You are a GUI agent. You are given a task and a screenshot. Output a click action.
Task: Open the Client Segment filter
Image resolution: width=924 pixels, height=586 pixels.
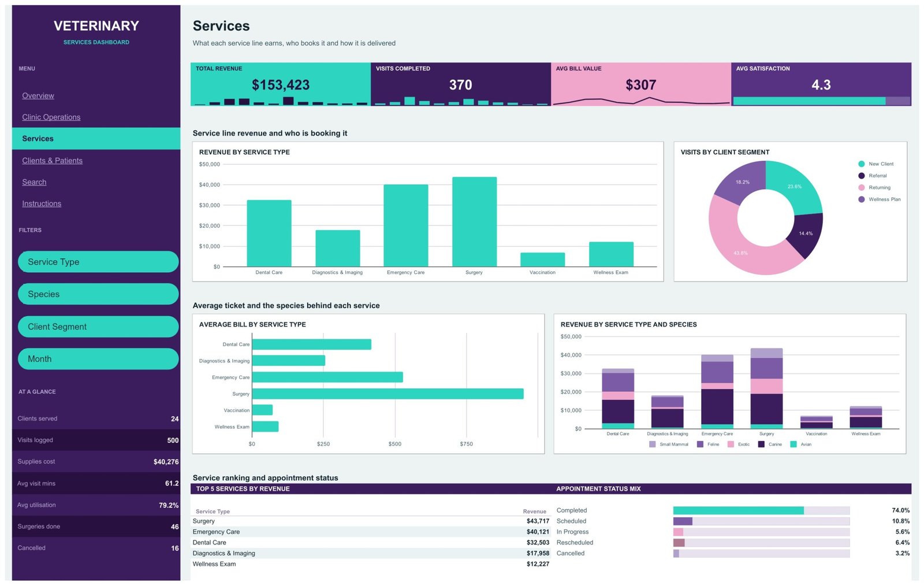[x=98, y=327]
